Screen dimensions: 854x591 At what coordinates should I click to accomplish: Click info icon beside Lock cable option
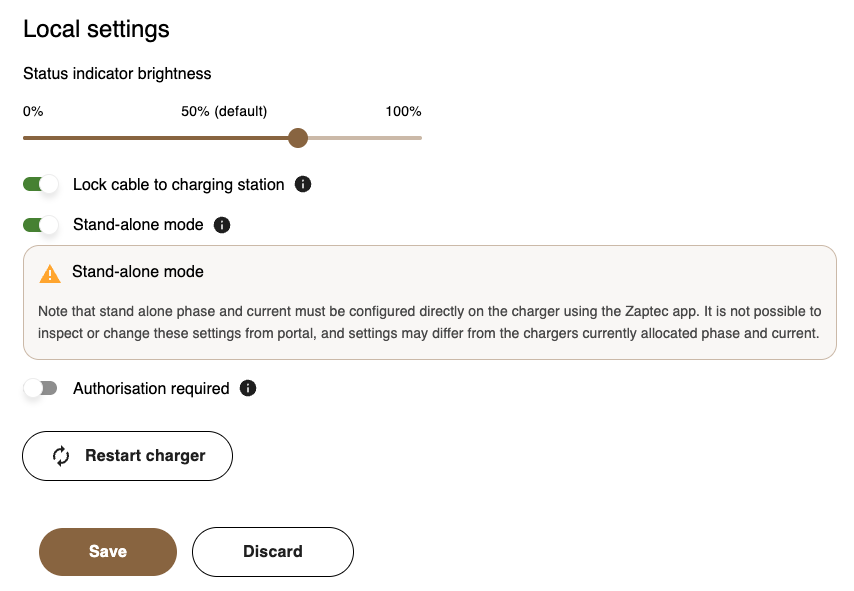[304, 185]
